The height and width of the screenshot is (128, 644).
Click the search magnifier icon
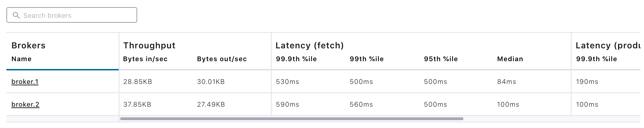[16, 15]
